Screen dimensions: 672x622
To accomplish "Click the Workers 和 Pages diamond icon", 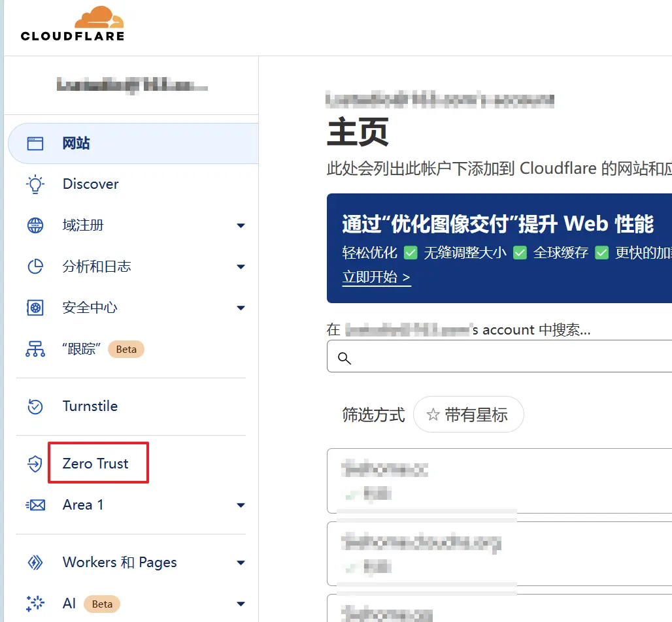I will pyautogui.click(x=35, y=563).
